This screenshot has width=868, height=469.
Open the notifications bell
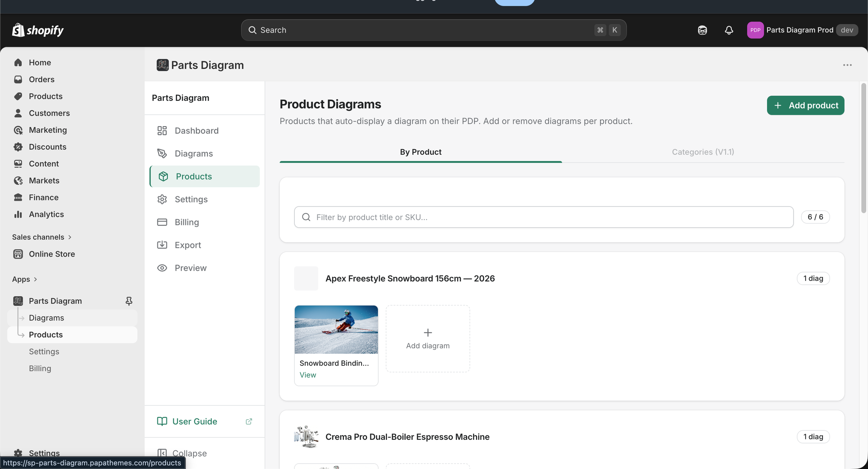click(729, 30)
